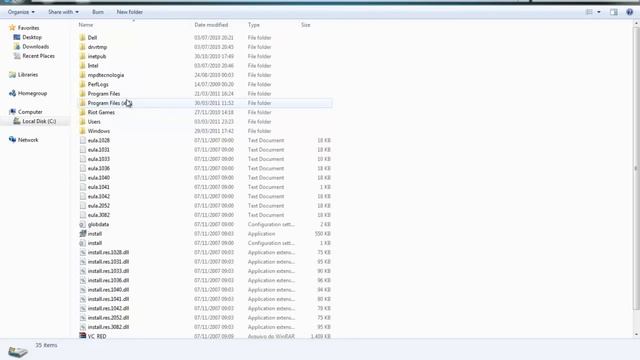Select the PerfLogs folder icon
The height and width of the screenshot is (360, 640).
(x=82, y=84)
